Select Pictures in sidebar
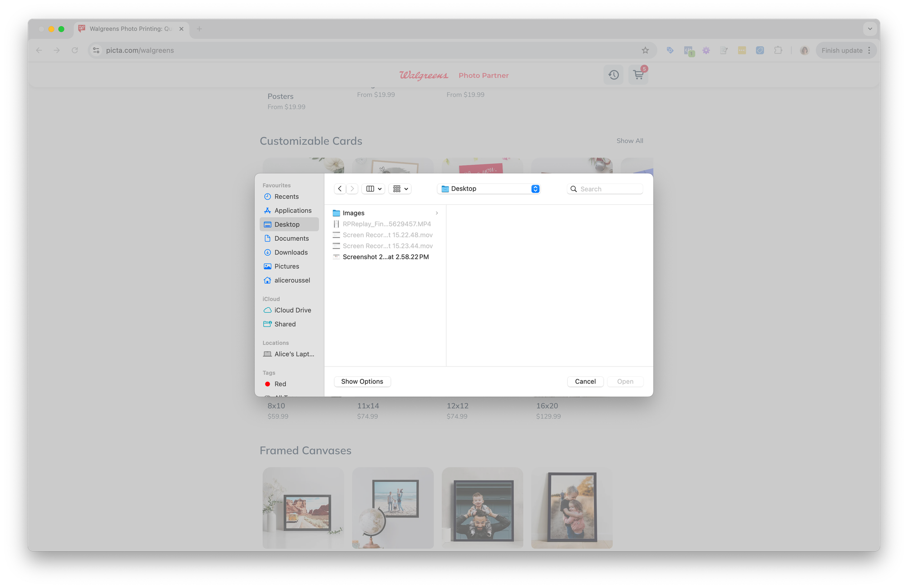The image size is (908, 588). pos(286,267)
